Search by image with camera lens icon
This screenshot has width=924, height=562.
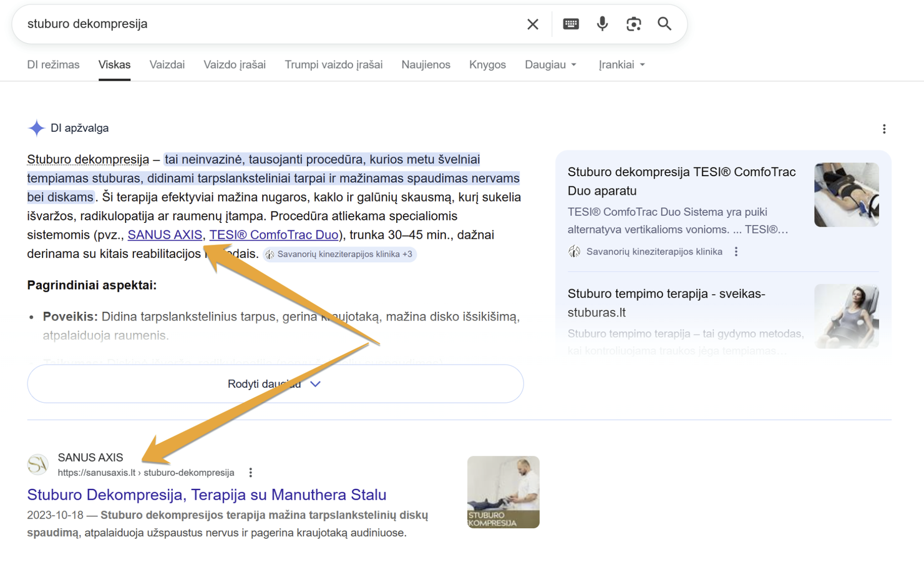(633, 24)
